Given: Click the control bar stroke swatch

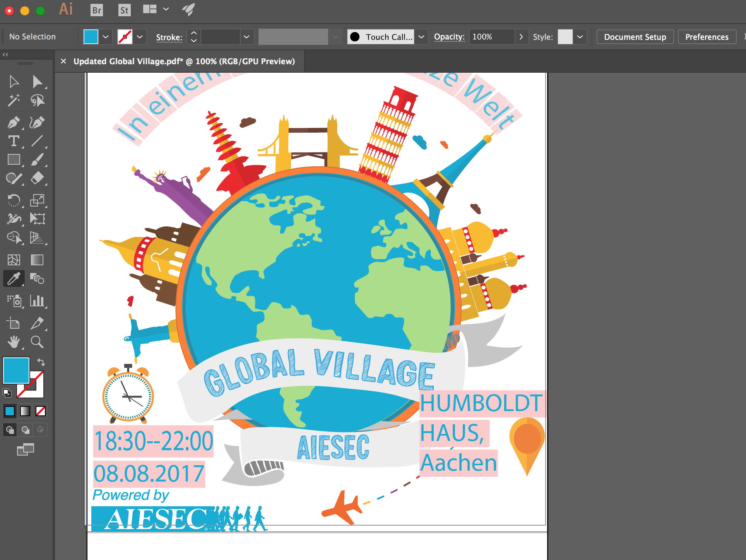Looking at the screenshot, I should point(125,37).
